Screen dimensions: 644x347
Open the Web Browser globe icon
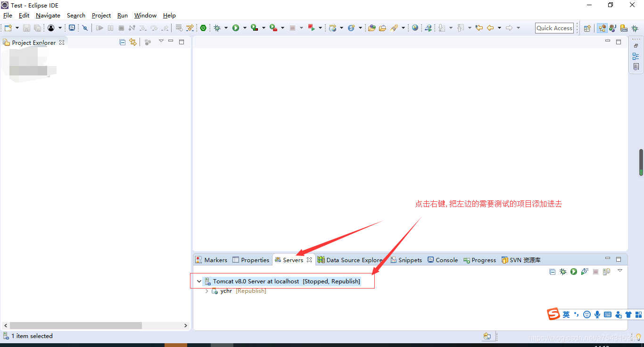pyautogui.click(x=415, y=28)
